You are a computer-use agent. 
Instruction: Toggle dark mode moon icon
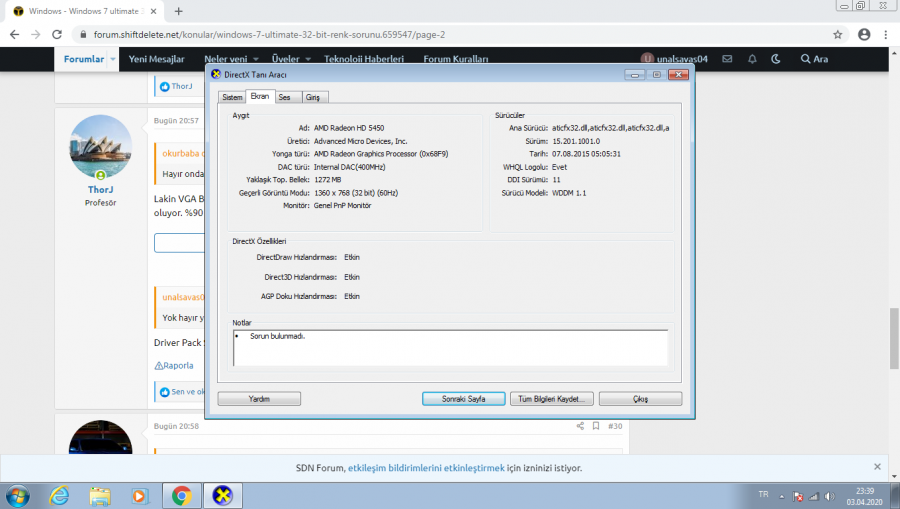pos(775,59)
